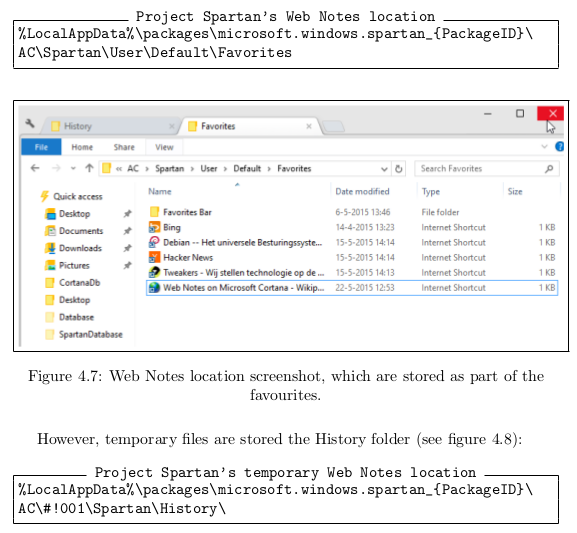This screenshot has width=577, height=533.
Task: Open the File ribbon menu
Action: (41, 147)
